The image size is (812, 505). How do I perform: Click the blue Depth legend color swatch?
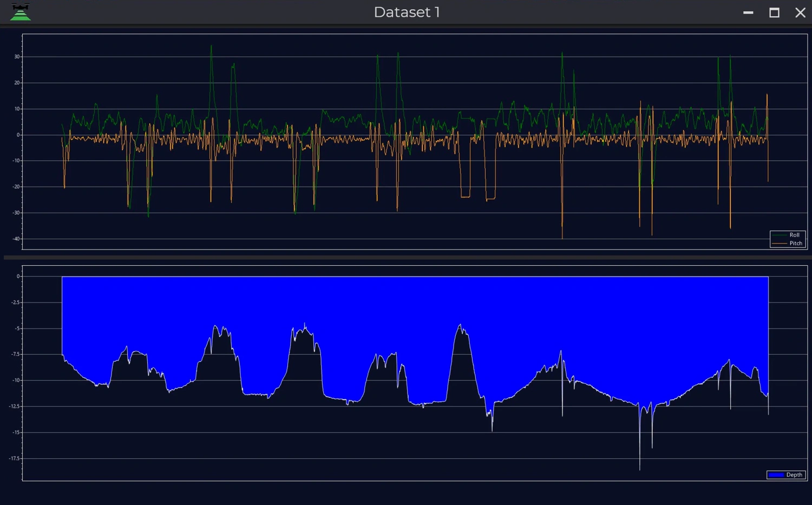coord(776,475)
